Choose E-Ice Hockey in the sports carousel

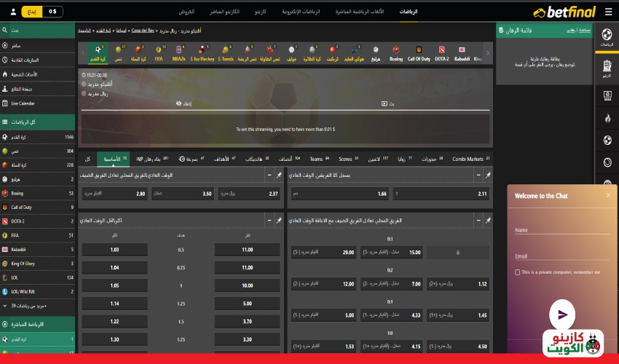click(202, 53)
